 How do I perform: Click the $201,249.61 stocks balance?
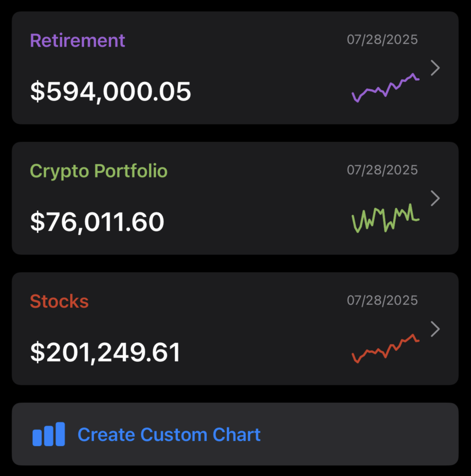[x=105, y=352]
